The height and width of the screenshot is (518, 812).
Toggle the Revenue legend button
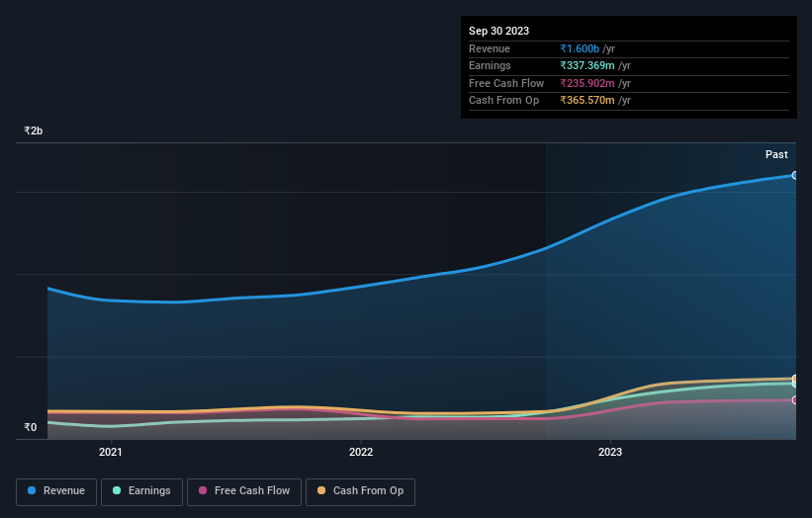coord(56,491)
